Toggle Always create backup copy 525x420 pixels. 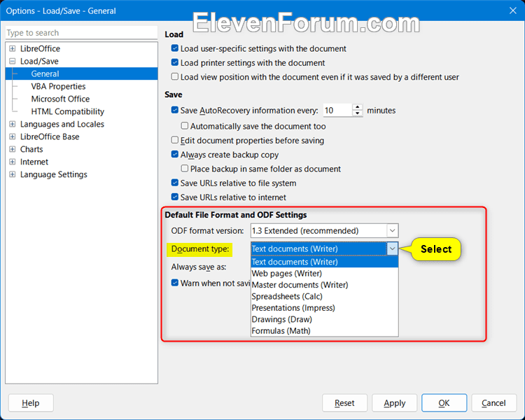175,155
